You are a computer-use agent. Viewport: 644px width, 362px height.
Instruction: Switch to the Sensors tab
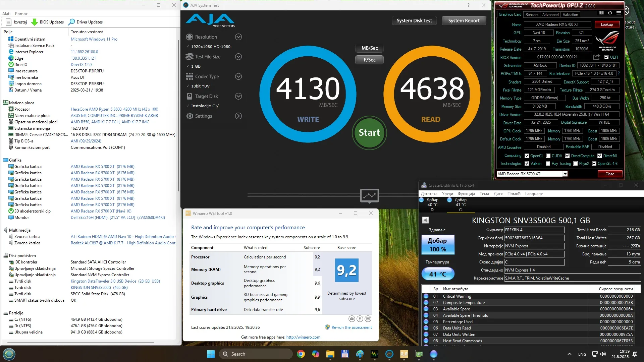pyautogui.click(x=532, y=14)
